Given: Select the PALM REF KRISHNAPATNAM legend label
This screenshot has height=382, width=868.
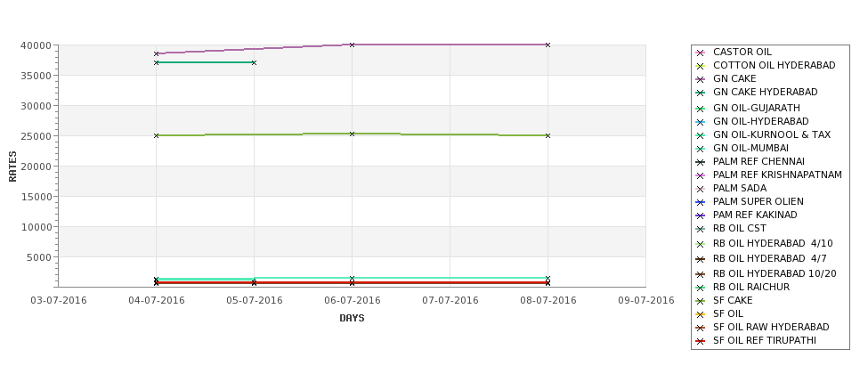Looking at the screenshot, I should pyautogui.click(x=777, y=175).
